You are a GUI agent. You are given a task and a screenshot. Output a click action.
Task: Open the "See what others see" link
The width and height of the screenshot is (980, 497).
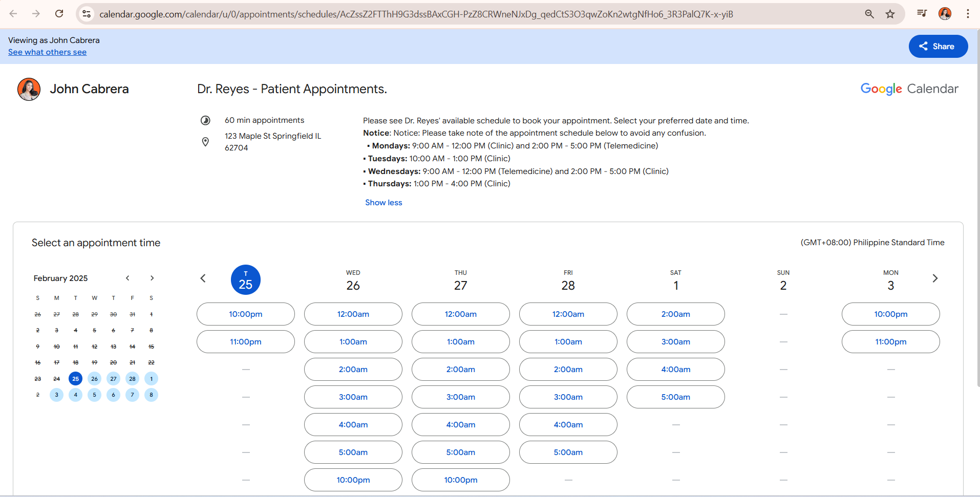pyautogui.click(x=47, y=52)
